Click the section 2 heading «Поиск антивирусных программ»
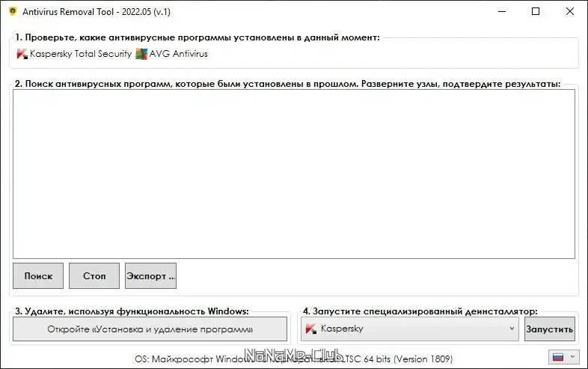 click(287, 84)
